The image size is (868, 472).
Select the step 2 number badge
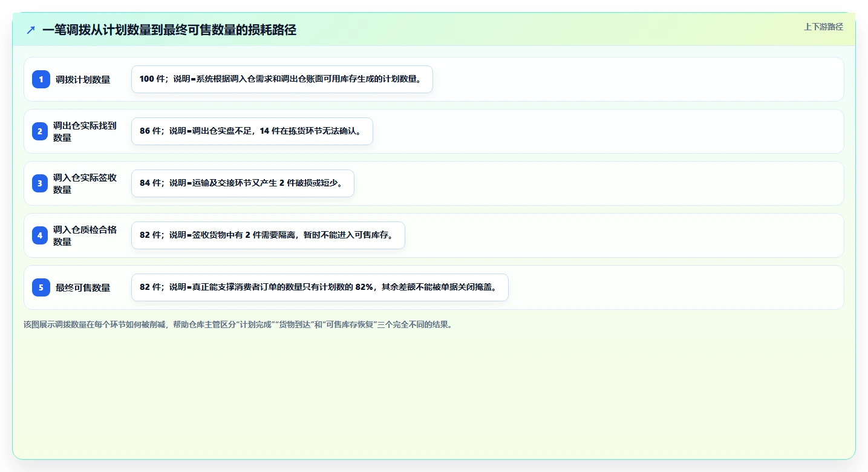[40, 131]
